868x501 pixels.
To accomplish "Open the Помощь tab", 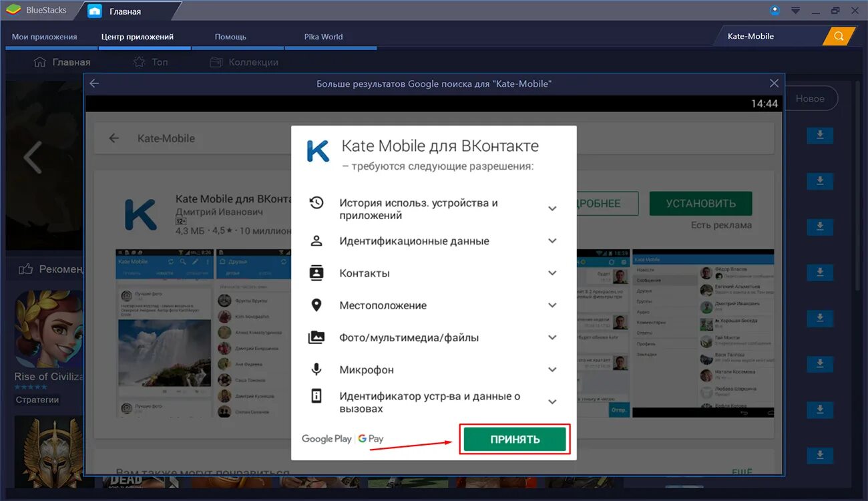I will [x=230, y=37].
